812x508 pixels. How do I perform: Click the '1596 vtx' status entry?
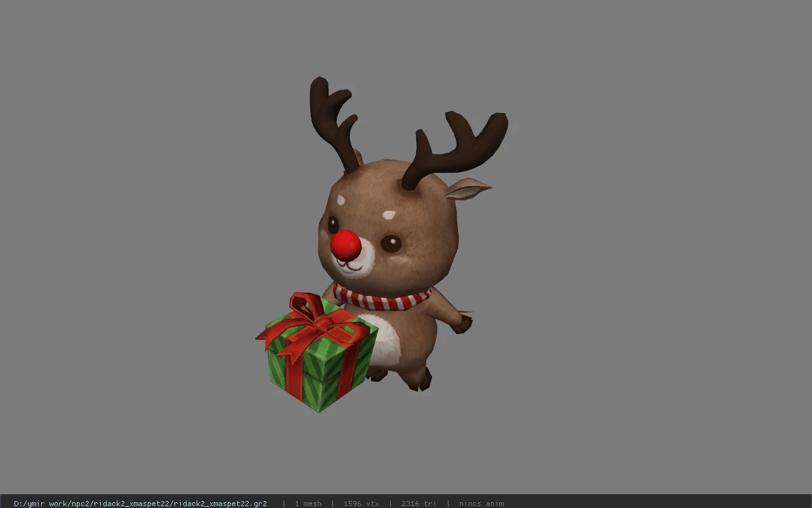[x=362, y=504]
